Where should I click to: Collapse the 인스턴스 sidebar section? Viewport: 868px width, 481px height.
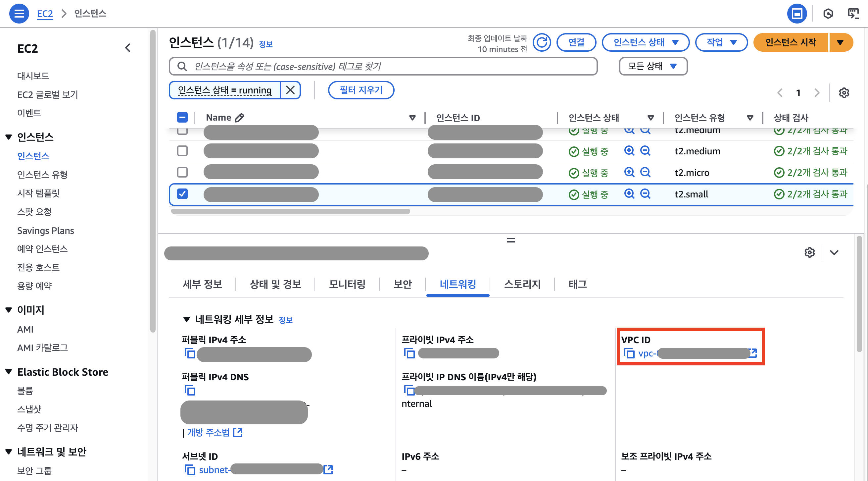coord(9,137)
